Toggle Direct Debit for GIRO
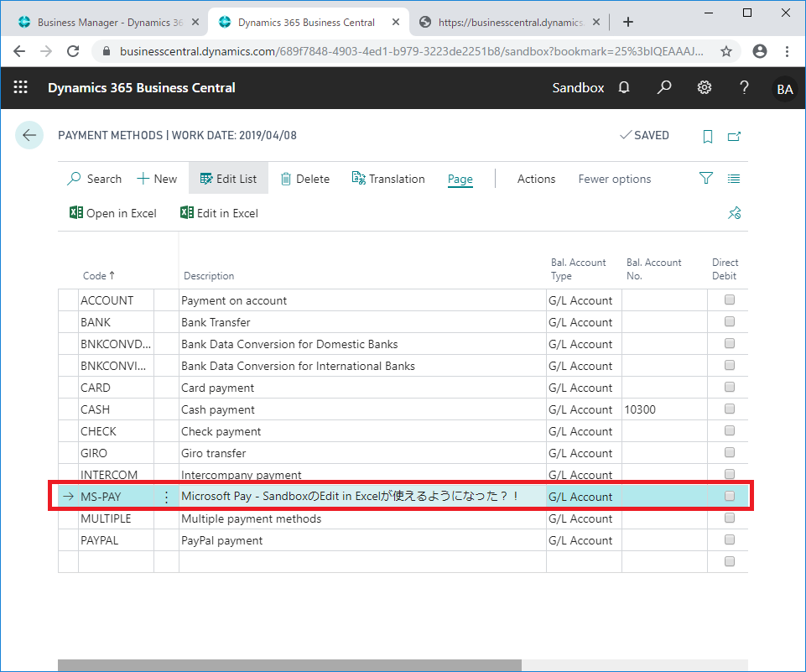 730,452
